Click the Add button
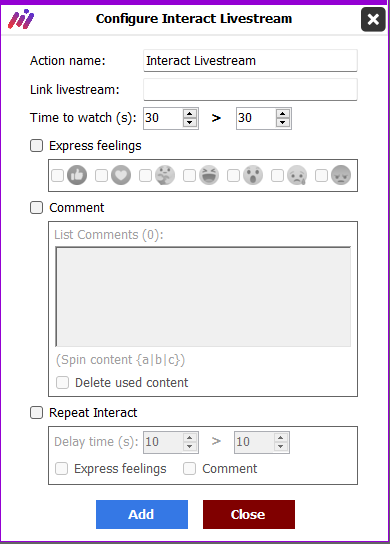This screenshot has height=544, width=390. pyautogui.click(x=142, y=515)
